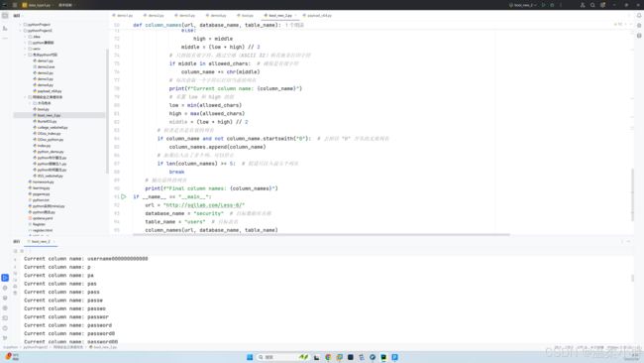Viewport: 644px width, 363px height.
Task: Open the Project tool window icon
Action: pyautogui.click(x=5, y=16)
